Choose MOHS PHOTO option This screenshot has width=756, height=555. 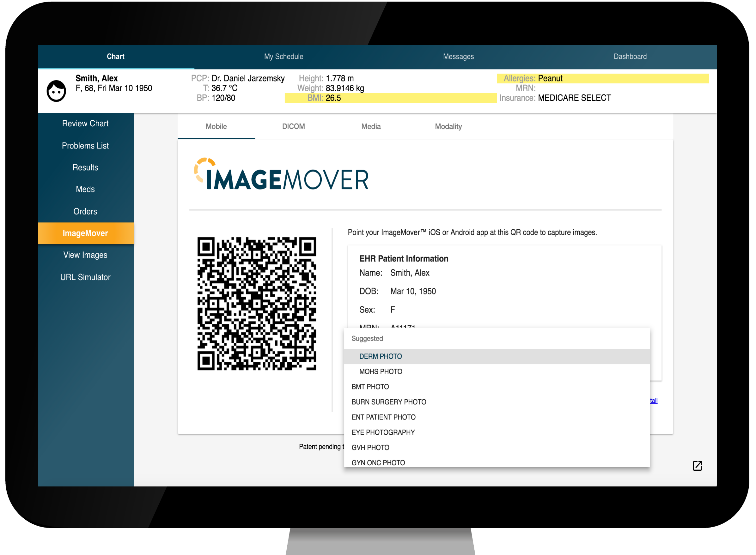pos(381,371)
